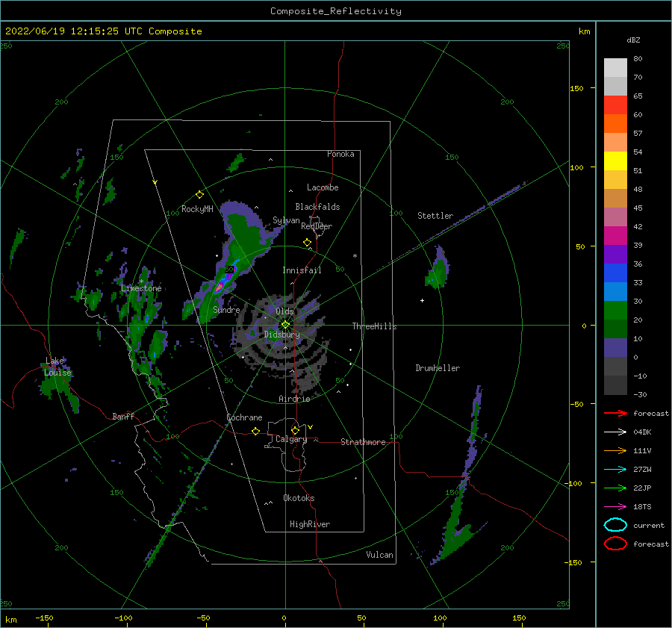The width and height of the screenshot is (672, 628).
Task: Click the HighRiver town label
Action: [310, 524]
